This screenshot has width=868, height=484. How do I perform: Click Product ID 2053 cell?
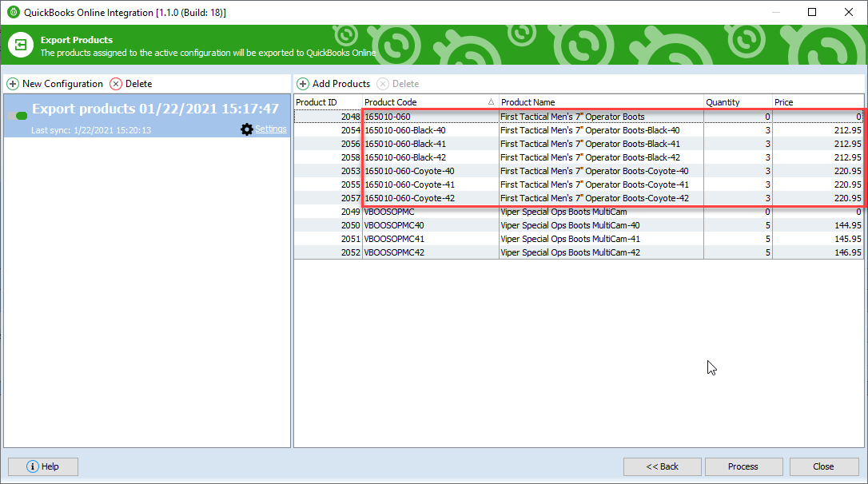point(328,171)
